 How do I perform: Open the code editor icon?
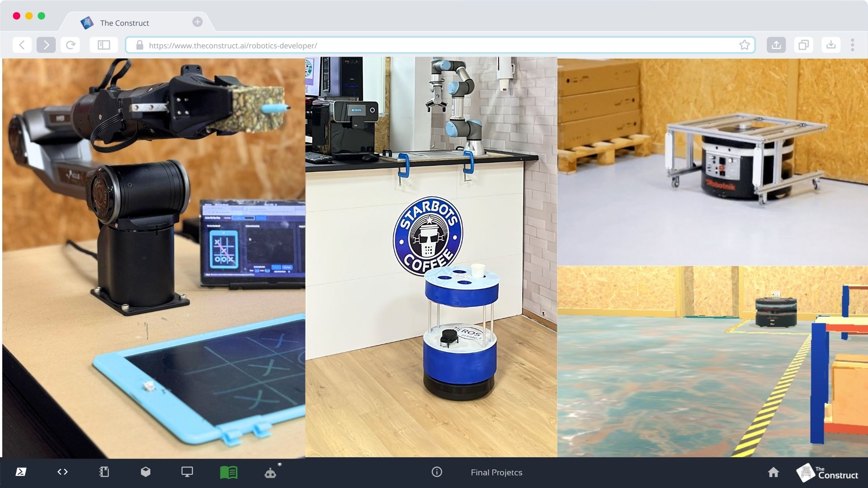point(62,472)
